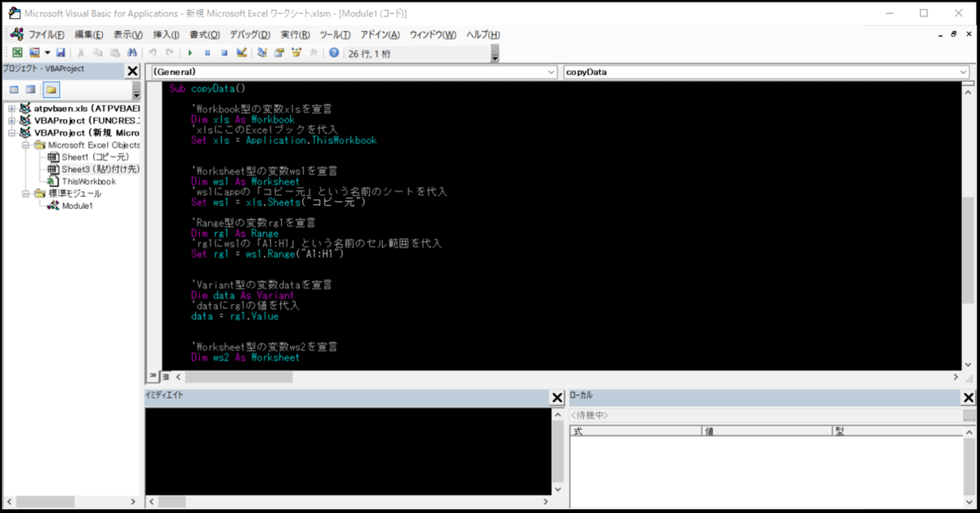The image size is (980, 513).
Task: Click the Redo arrow icon
Action: click(169, 52)
